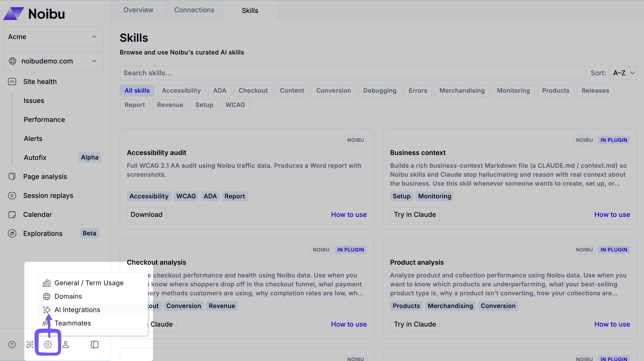Viewport: 644px width, 361px height.
Task: Click the AI sparkle icon in bottom bar
Action: coord(30,344)
